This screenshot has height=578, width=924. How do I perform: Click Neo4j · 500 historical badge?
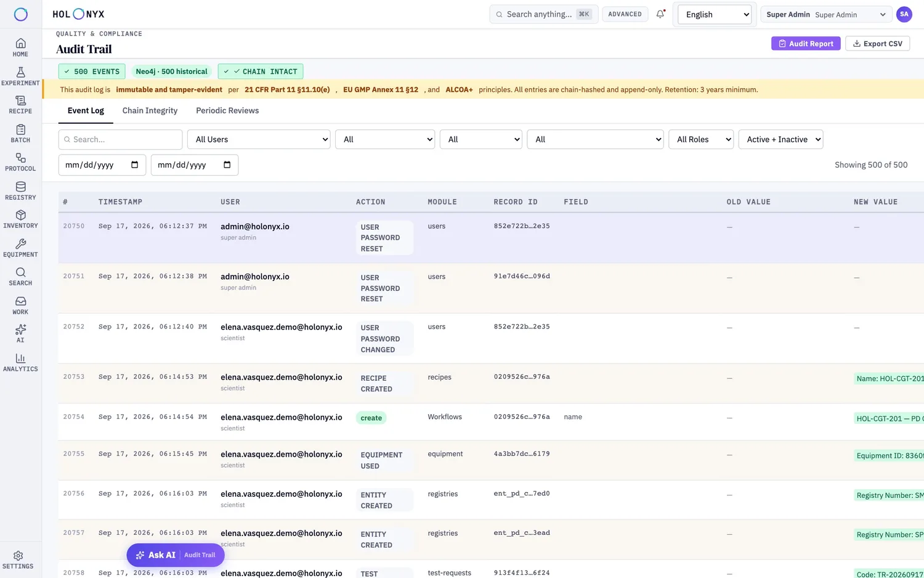click(x=171, y=71)
